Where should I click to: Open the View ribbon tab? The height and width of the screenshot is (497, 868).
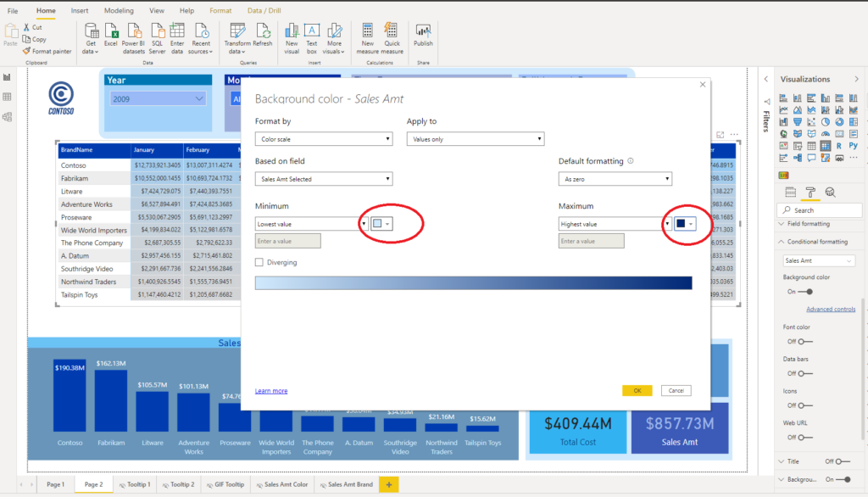(157, 10)
